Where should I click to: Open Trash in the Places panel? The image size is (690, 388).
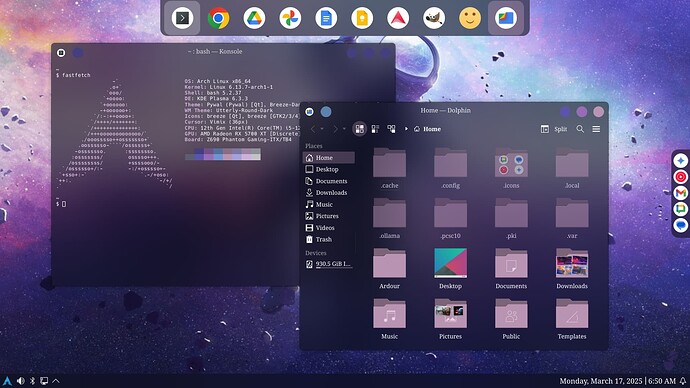[329, 239]
